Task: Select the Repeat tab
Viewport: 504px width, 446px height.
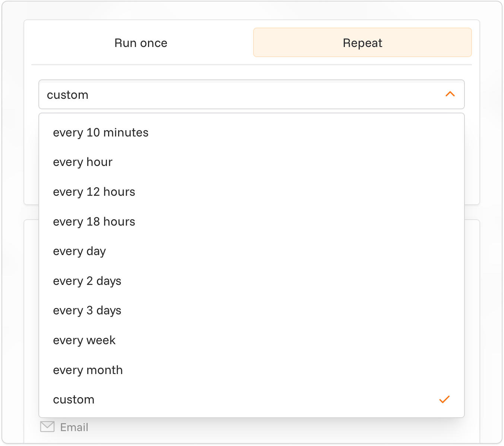Action: 362,43
